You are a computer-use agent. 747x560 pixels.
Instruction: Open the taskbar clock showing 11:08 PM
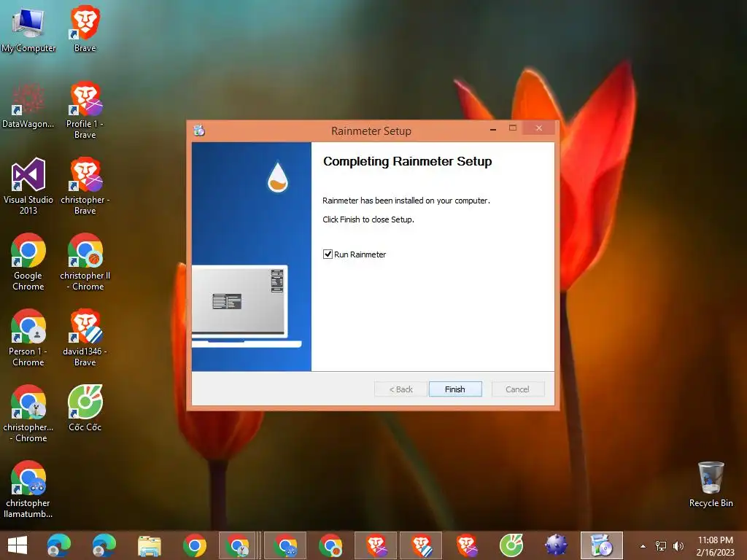(716, 546)
